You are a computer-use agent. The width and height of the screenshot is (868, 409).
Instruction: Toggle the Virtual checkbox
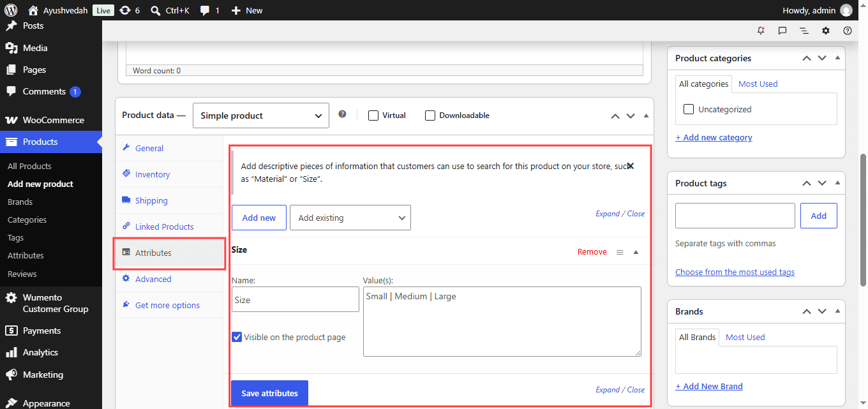point(373,115)
